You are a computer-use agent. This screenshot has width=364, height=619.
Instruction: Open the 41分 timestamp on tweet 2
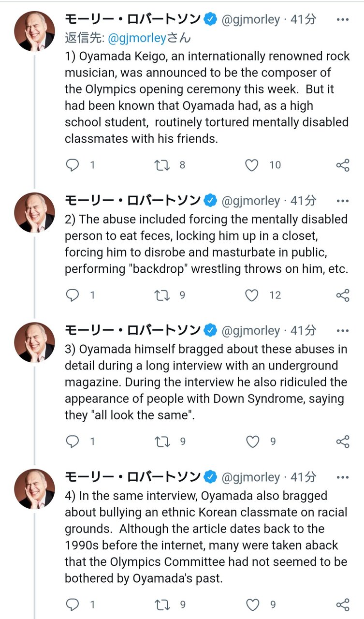click(x=304, y=201)
